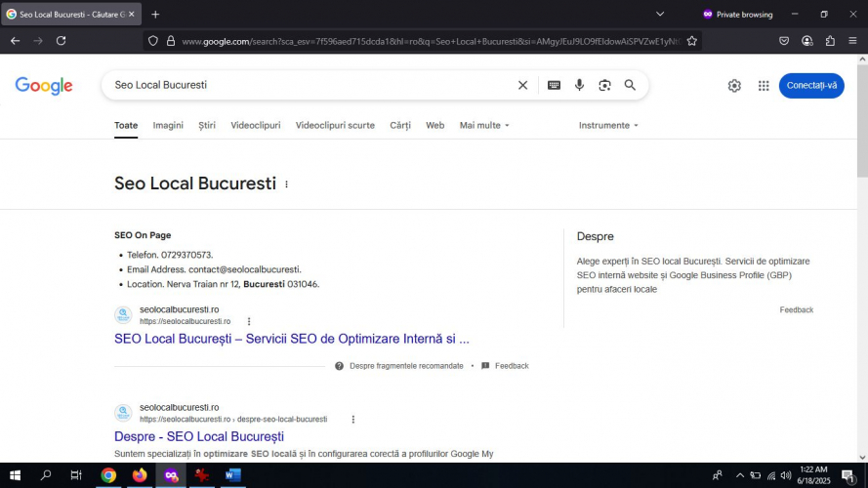Open the Videoclipuri scurte tab
Image resolution: width=868 pixels, height=488 pixels.
click(x=335, y=126)
